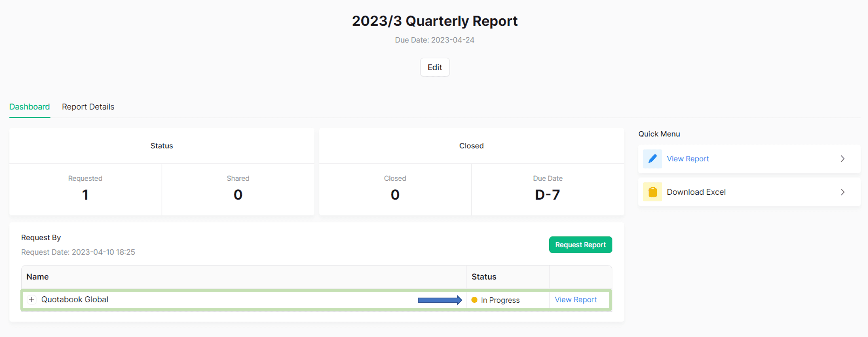The image size is (868, 337).
Task: Click the chevron next to View Report quick menu
Action: tap(843, 158)
